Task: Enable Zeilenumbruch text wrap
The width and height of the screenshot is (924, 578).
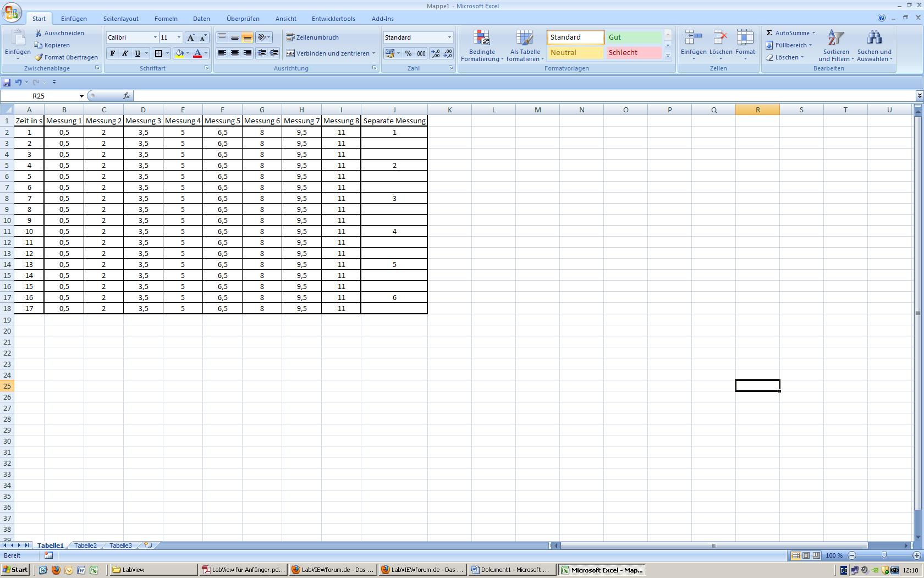Action: 312,37
